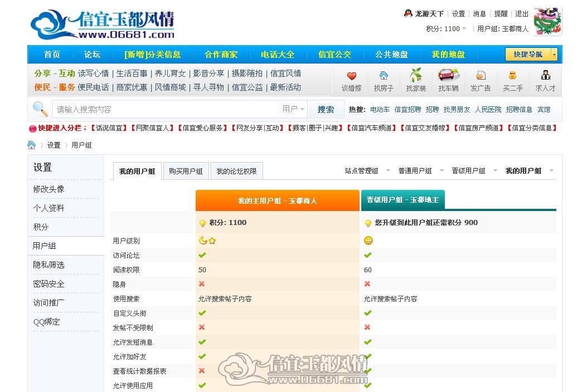
Task: Click the magnifier search icon
Action: coord(40,109)
